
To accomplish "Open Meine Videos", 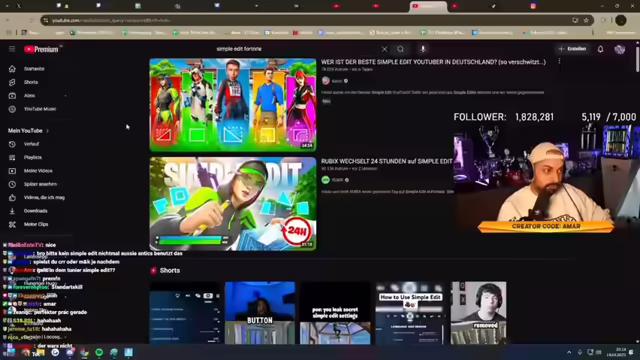I will coord(37,171).
